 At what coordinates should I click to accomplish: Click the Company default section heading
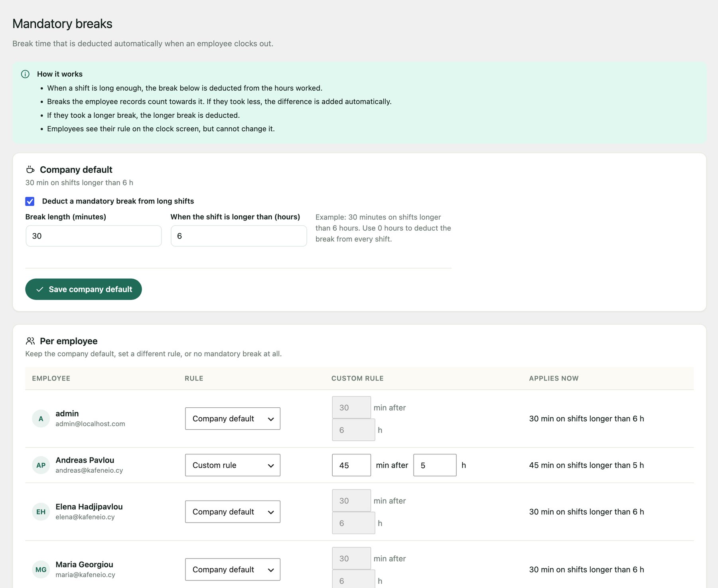(76, 170)
